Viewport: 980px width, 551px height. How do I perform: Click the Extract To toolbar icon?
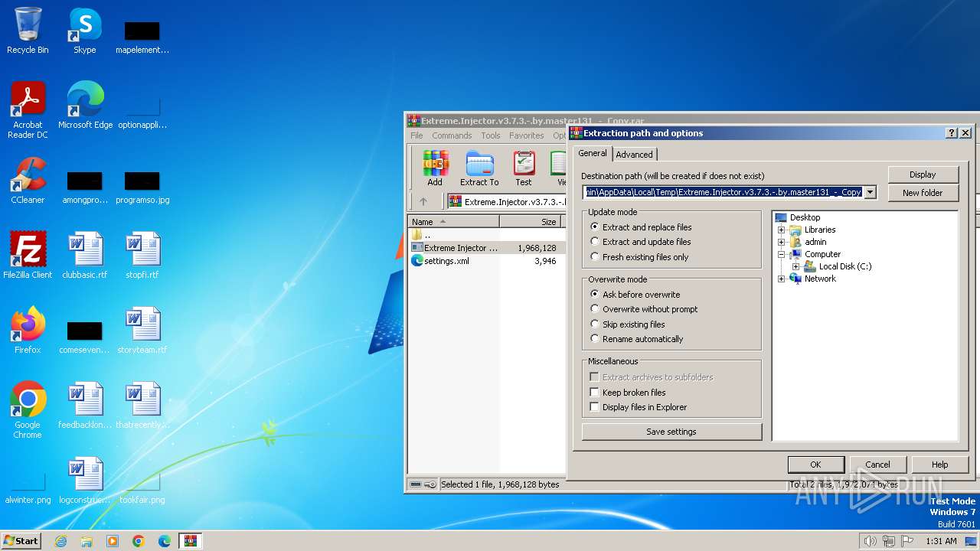(479, 168)
